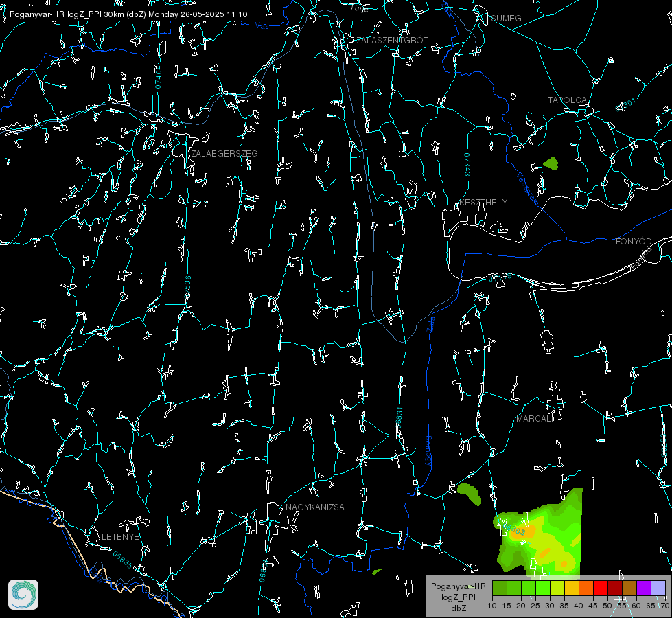Click the legend unit label dbZ
672x618 pixels.
pos(459,608)
